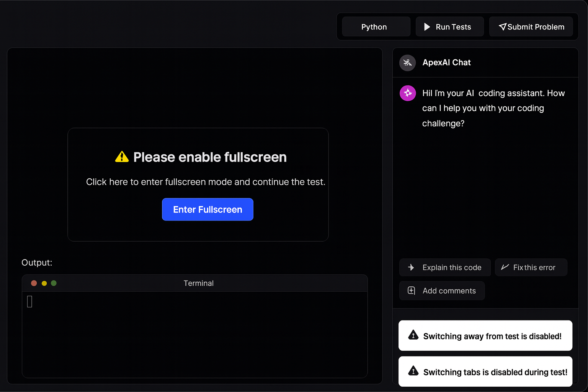Click the ApexAI Chat panel title
The width and height of the screenshot is (588, 392).
pos(446,63)
